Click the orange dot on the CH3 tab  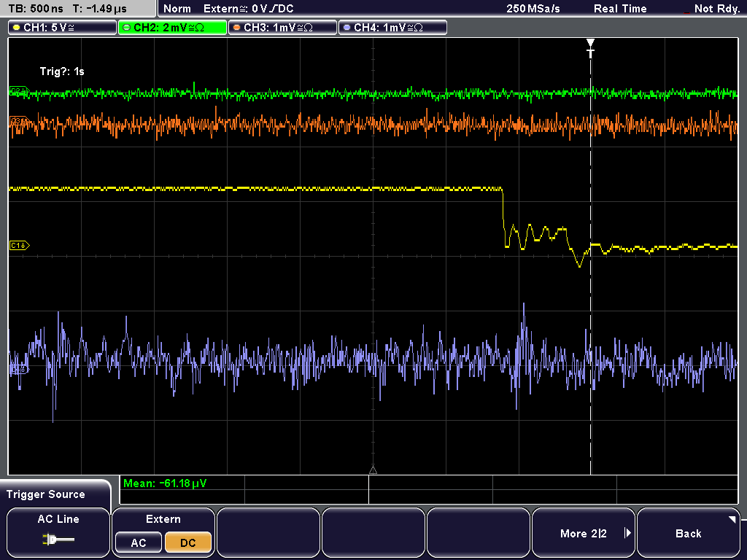[x=236, y=28]
